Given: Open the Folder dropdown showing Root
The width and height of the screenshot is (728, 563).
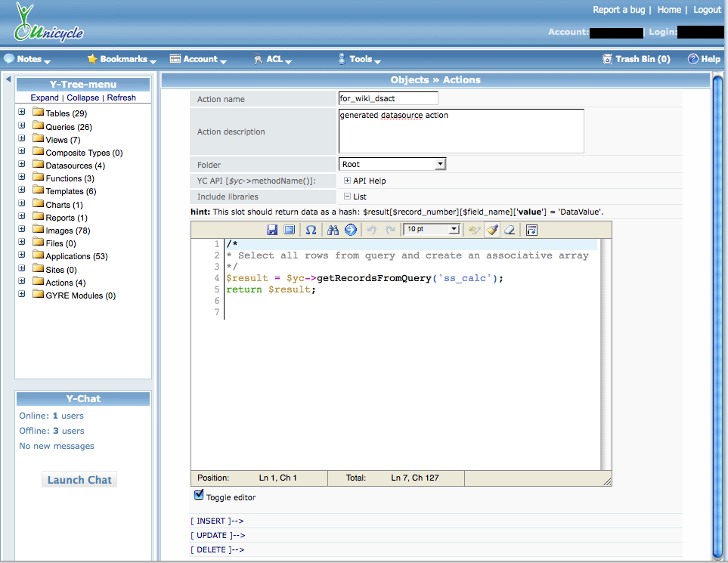Looking at the screenshot, I should [x=392, y=164].
